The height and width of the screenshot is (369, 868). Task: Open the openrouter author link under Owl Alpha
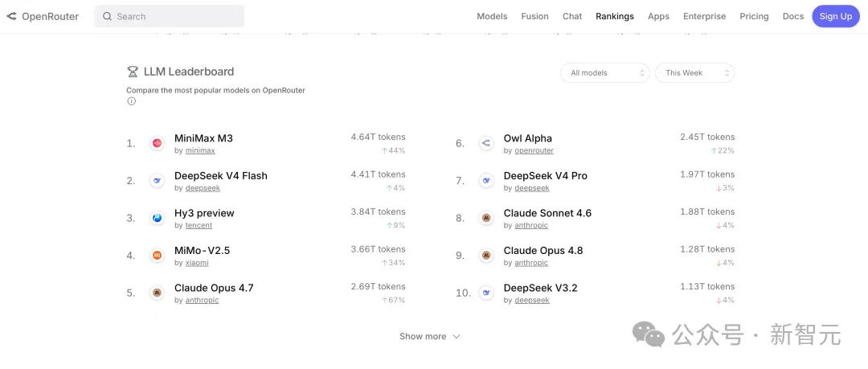(534, 150)
